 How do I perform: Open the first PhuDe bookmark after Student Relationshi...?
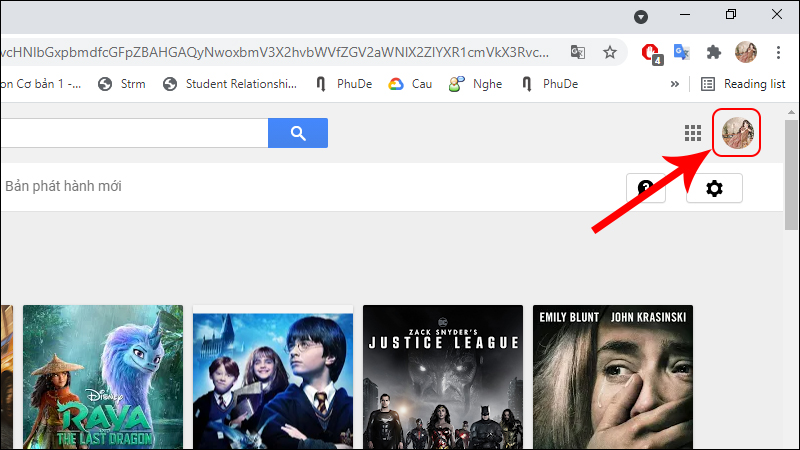(344, 84)
